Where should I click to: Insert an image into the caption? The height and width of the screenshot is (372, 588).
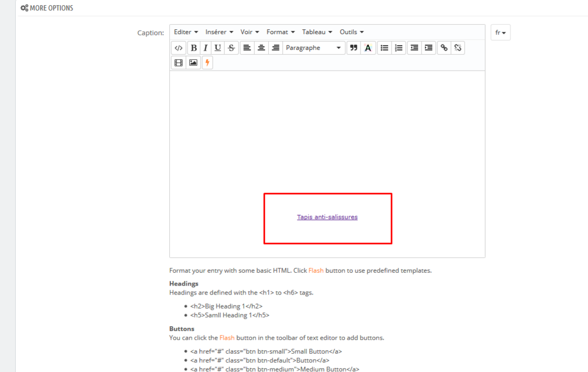[x=193, y=62]
